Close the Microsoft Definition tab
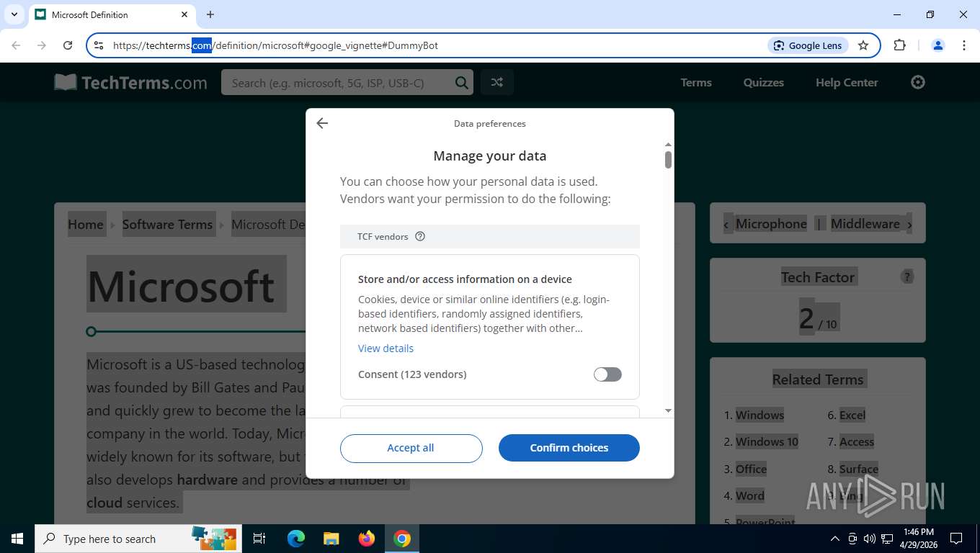Screen dimensions: 980x553 (184, 14)
